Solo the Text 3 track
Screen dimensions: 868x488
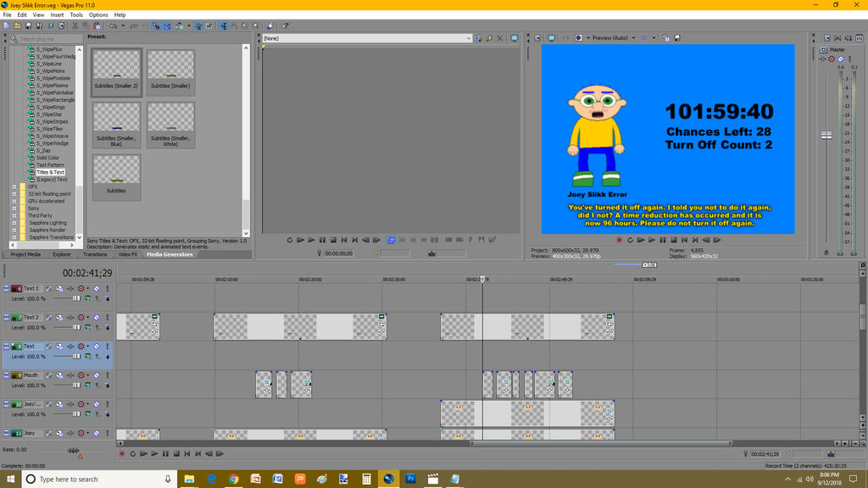click(108, 288)
